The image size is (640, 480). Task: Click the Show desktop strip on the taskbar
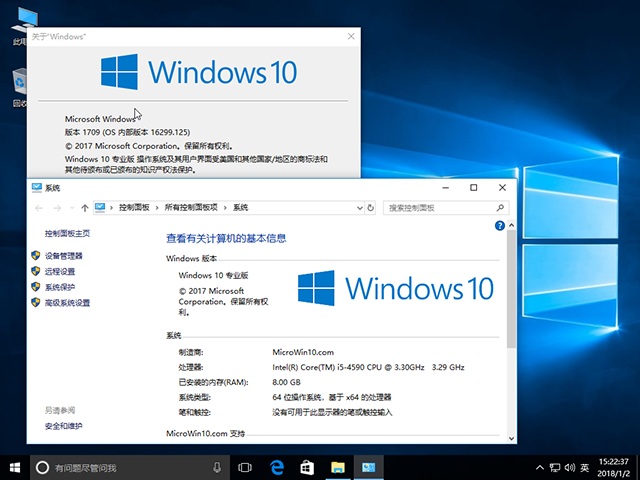(x=638, y=468)
